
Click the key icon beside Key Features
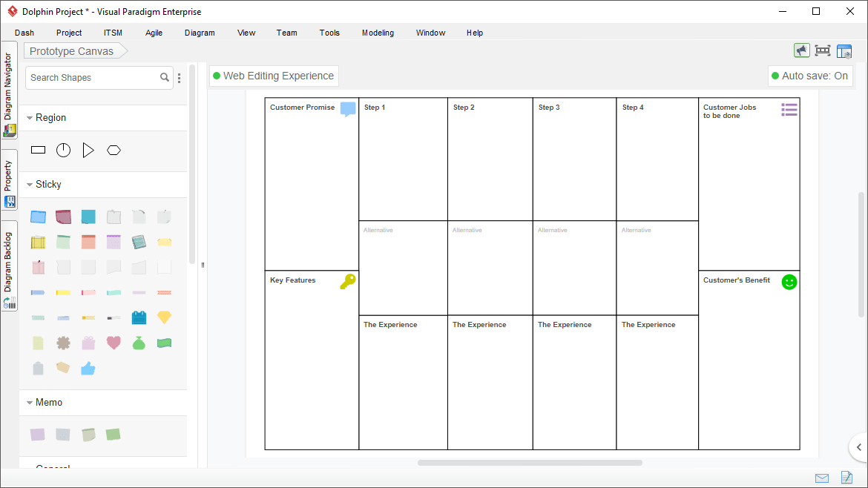coord(347,282)
